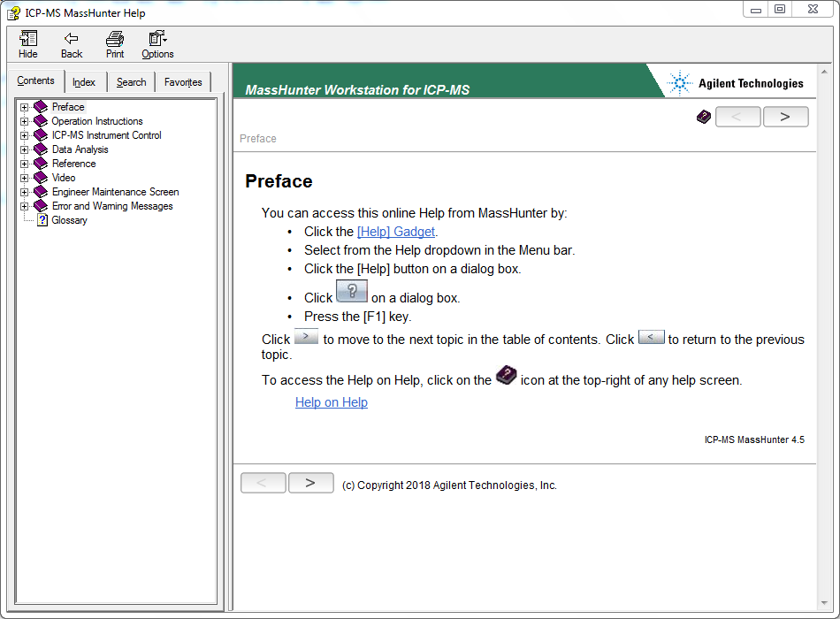Expand the Preface tree node
Image resolution: width=840 pixels, height=619 pixels.
[24, 107]
